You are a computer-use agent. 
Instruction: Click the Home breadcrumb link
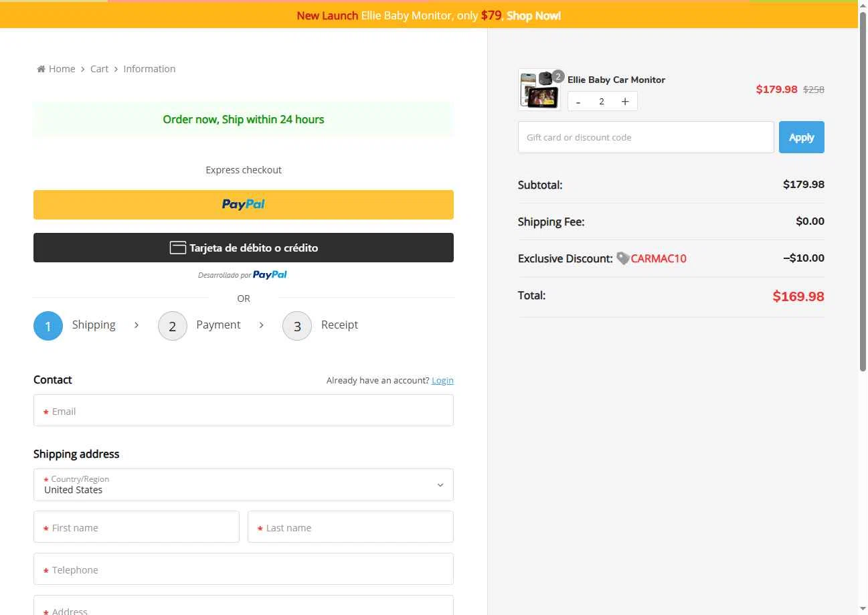tap(62, 69)
